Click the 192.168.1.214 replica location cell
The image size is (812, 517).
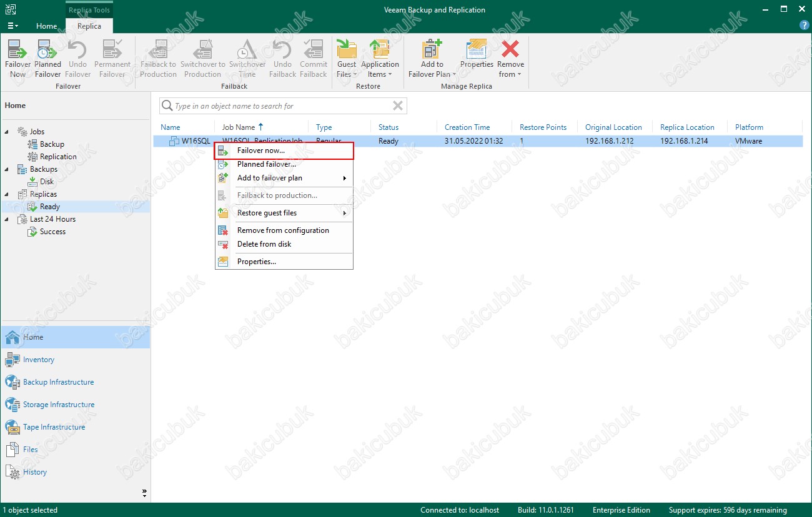pyautogui.click(x=684, y=141)
